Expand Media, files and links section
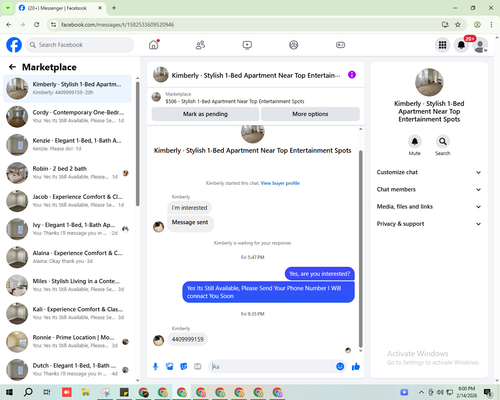The height and width of the screenshot is (400, 500). pyautogui.click(x=429, y=207)
